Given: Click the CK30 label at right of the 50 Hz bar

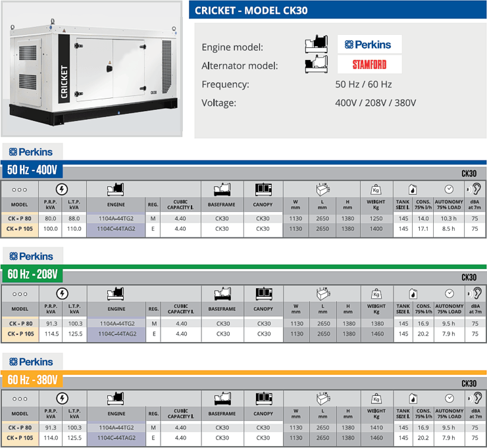Looking at the screenshot, I should pos(469,173).
